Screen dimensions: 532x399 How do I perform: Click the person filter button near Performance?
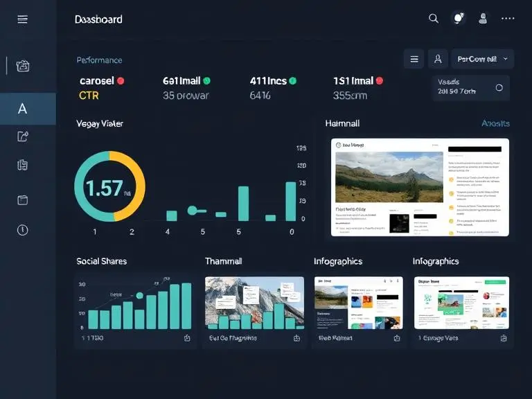[438, 60]
